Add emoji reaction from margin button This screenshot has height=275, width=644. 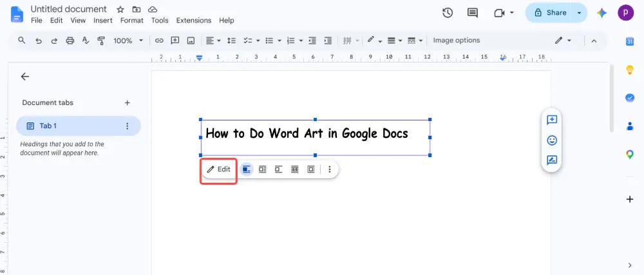click(552, 140)
